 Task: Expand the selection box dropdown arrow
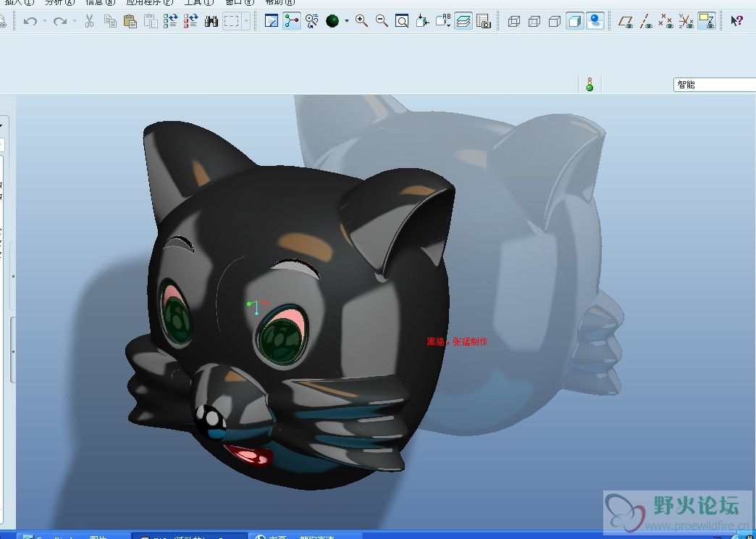tap(246, 21)
